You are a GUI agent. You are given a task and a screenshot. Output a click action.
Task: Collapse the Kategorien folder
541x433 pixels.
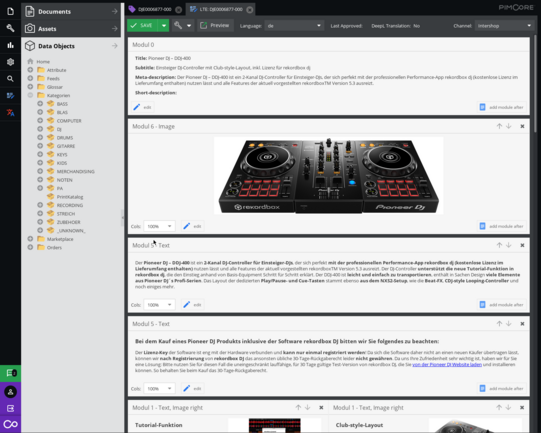coord(30,95)
